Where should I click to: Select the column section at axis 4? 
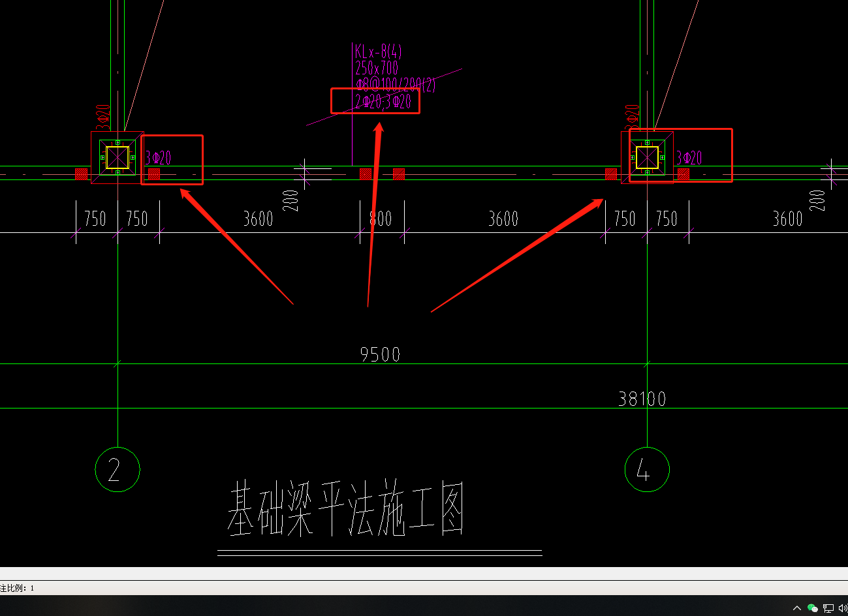(x=647, y=157)
